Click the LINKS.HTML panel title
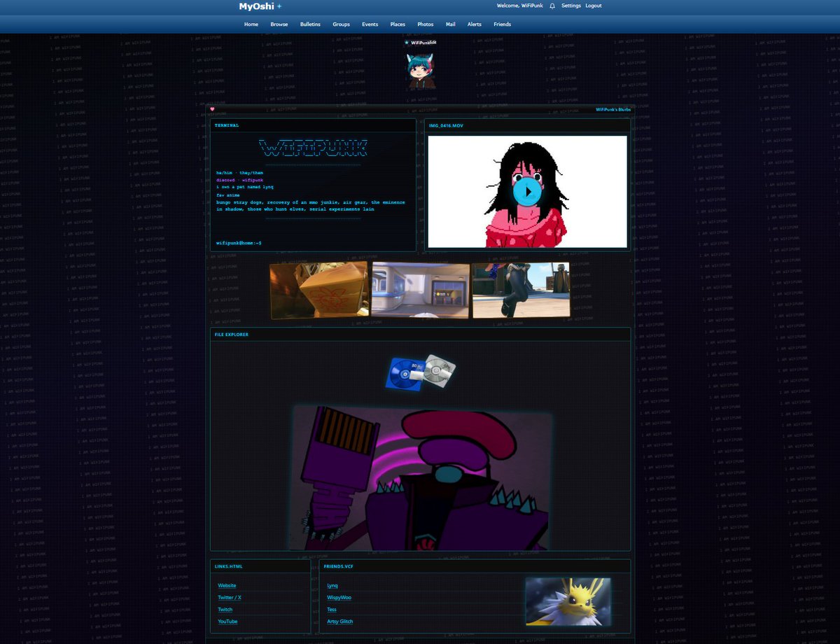Screen dimensions: 840x644 click(x=229, y=566)
